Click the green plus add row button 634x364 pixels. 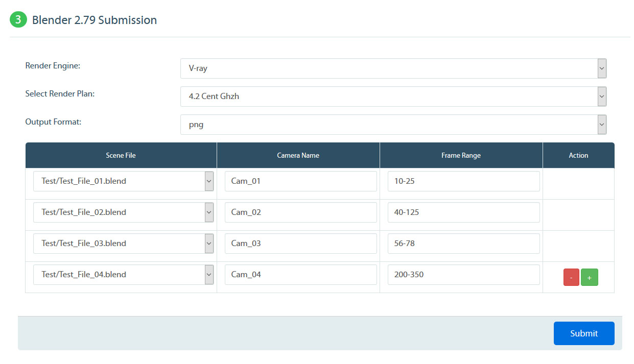tap(589, 277)
